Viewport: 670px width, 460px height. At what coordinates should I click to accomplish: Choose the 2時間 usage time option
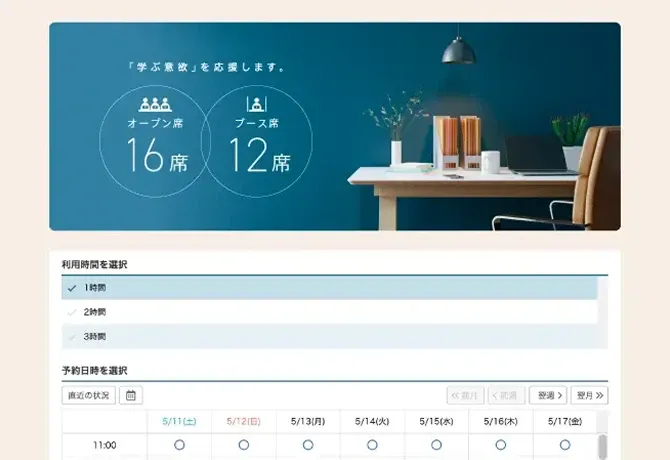[329, 312]
